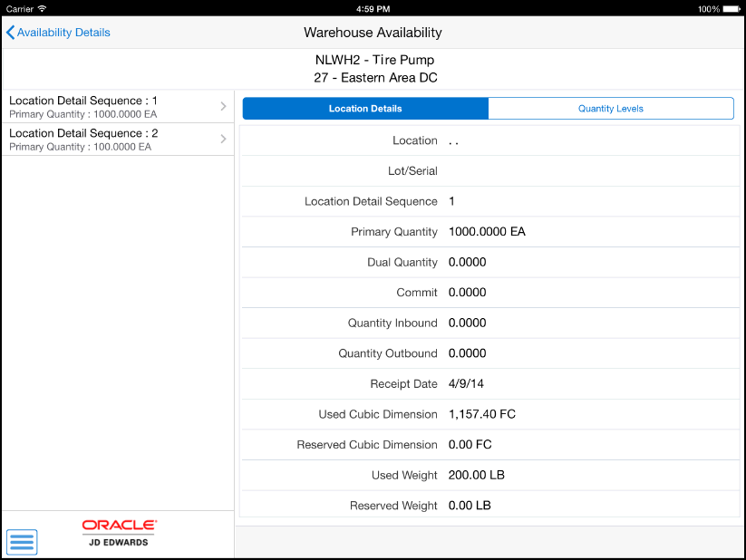Screen dimensions: 746x560
Task: Open the hamburger menu icon
Action: 22,542
